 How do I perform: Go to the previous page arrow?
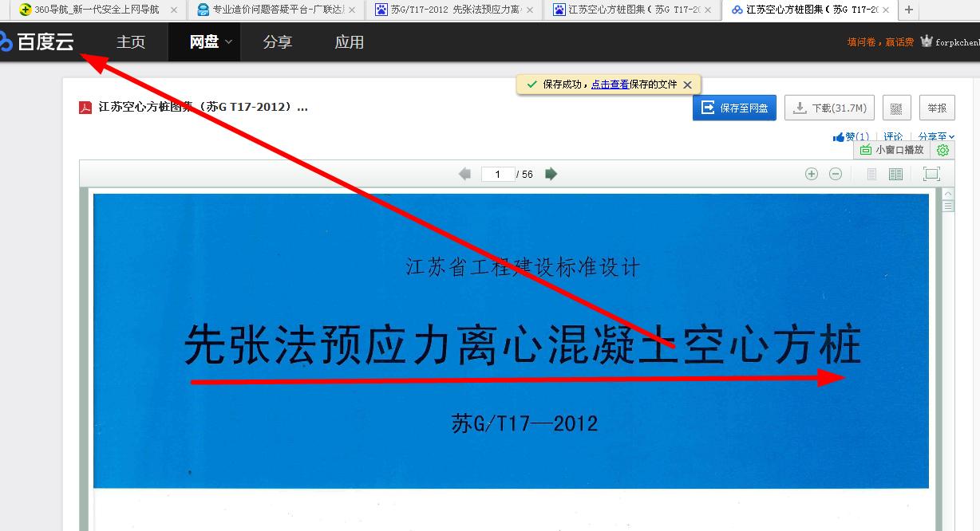point(464,174)
